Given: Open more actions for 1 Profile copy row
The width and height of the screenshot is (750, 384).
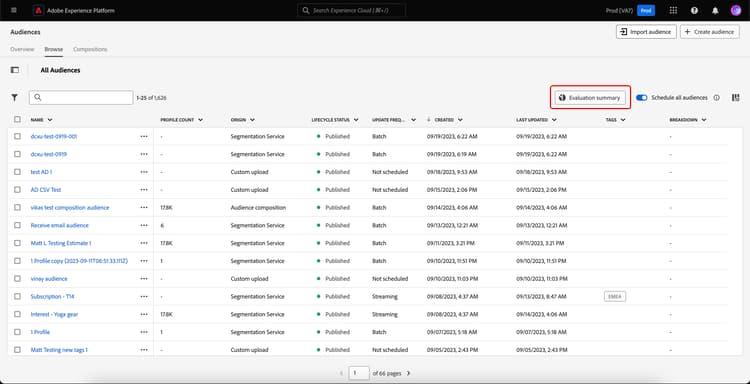Looking at the screenshot, I should coord(144,261).
